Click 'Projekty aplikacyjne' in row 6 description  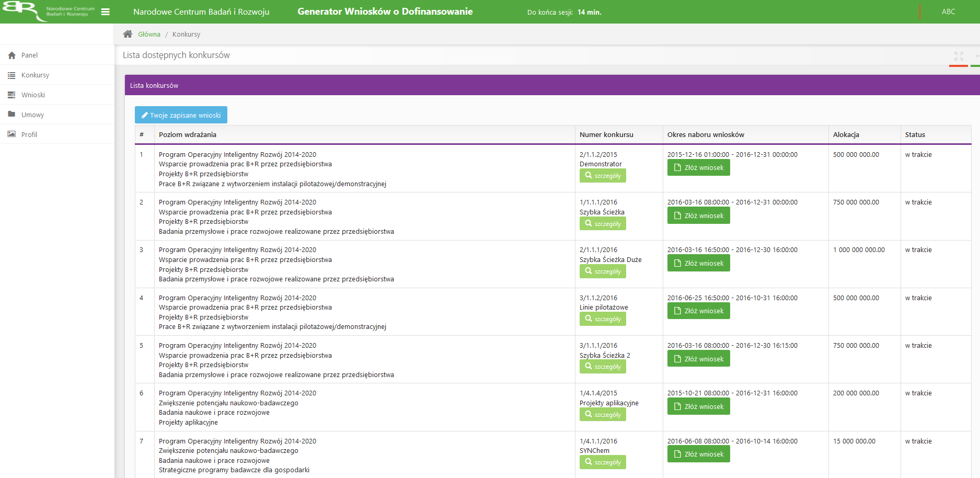(188, 423)
